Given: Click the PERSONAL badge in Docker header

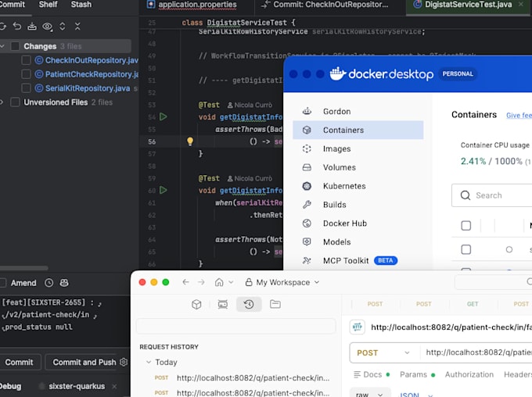Looking at the screenshot, I should (458, 74).
